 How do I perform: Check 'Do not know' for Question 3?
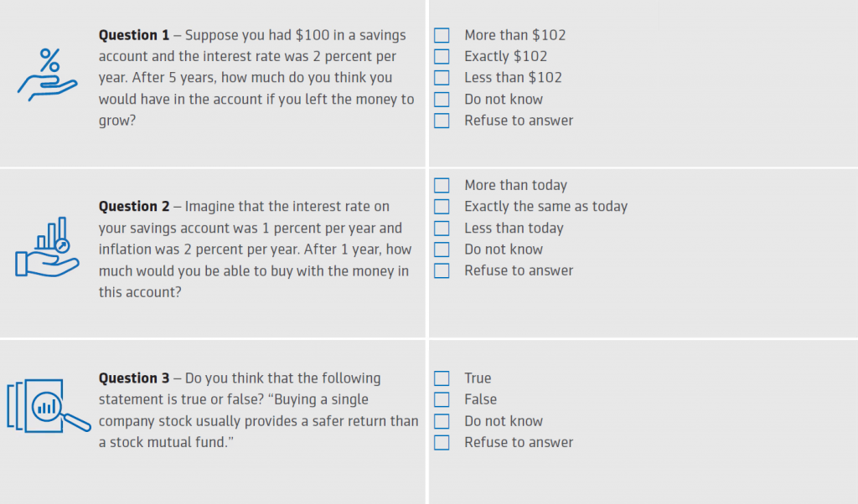[442, 421]
